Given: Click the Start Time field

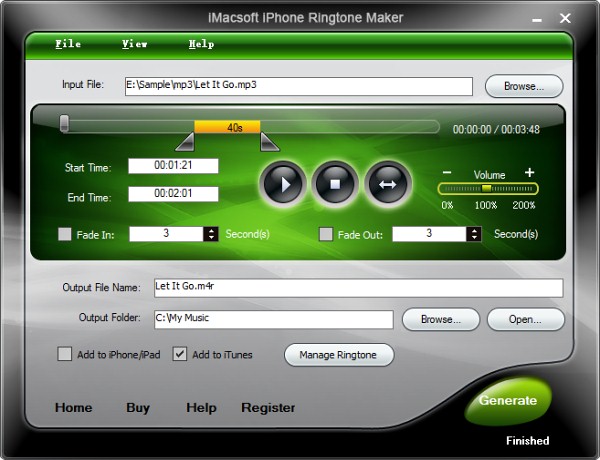Looking at the screenshot, I should tap(173, 166).
